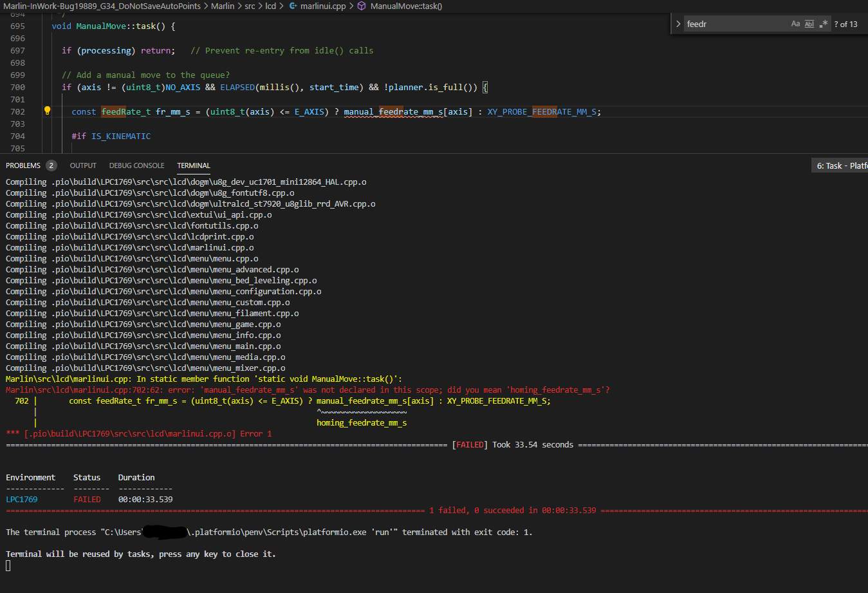Image resolution: width=868 pixels, height=593 pixels.
Task: Click terminal line compiling 'fontutils.cpp.o'
Action: tap(132, 225)
